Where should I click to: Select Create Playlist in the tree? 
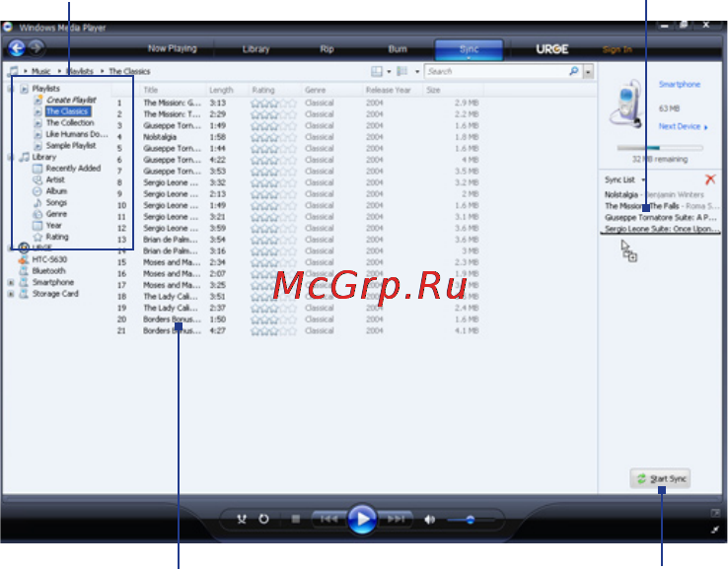(x=71, y=100)
